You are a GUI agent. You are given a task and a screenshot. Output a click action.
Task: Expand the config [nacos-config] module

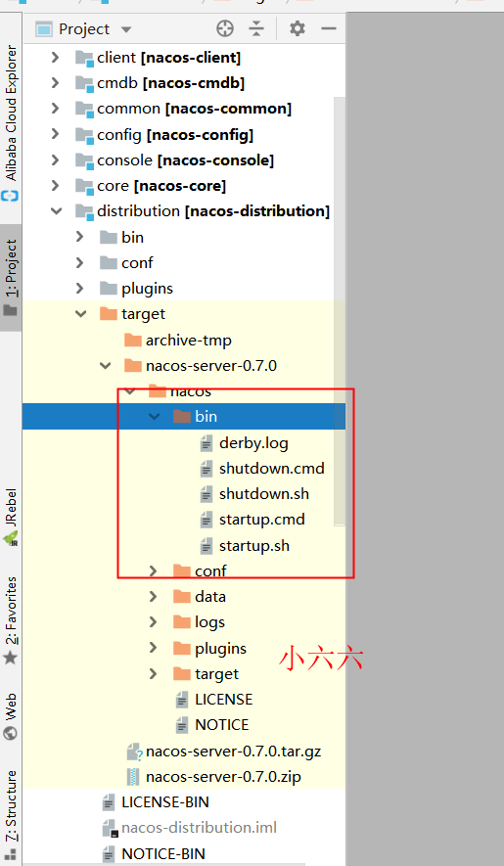tap(55, 134)
